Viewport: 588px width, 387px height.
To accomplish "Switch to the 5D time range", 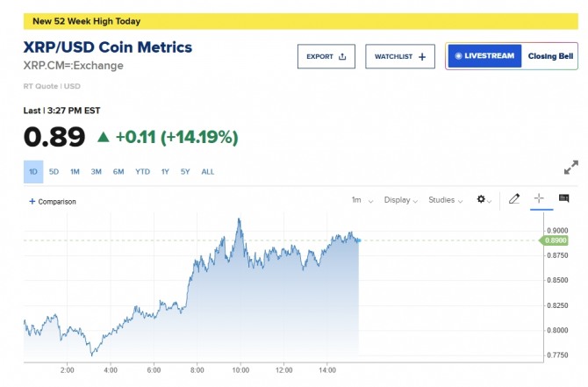I will click(x=54, y=172).
